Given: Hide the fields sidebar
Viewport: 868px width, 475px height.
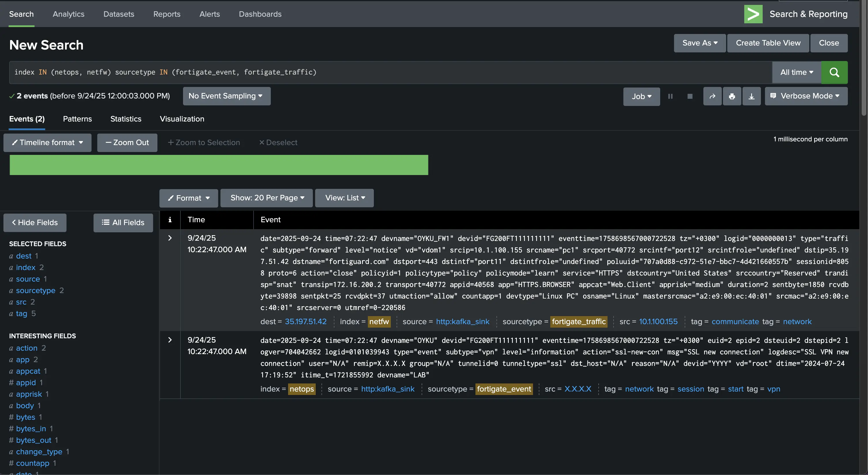Looking at the screenshot, I should 35,223.
